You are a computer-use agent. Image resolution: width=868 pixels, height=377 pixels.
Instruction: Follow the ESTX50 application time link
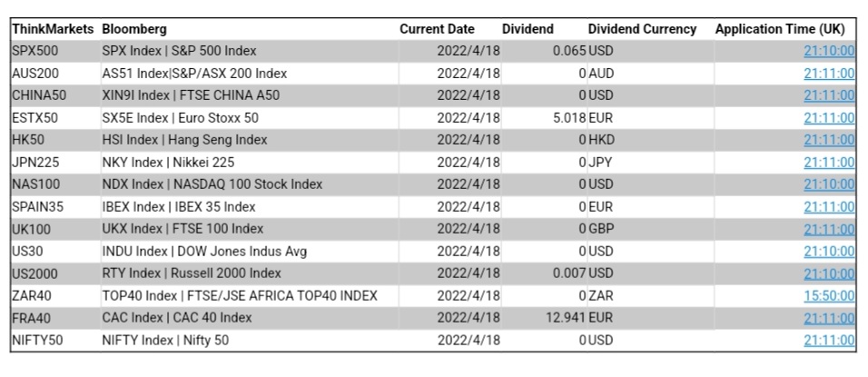pos(828,118)
